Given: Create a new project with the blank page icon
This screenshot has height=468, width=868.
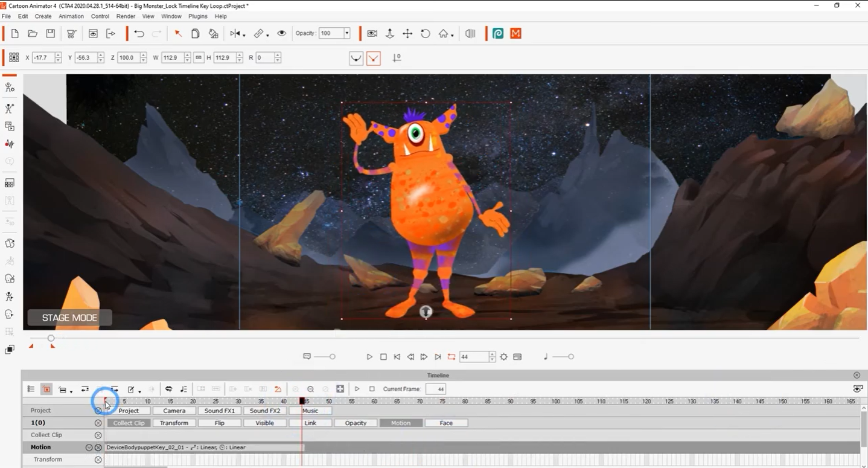Looking at the screenshot, I should [15, 34].
